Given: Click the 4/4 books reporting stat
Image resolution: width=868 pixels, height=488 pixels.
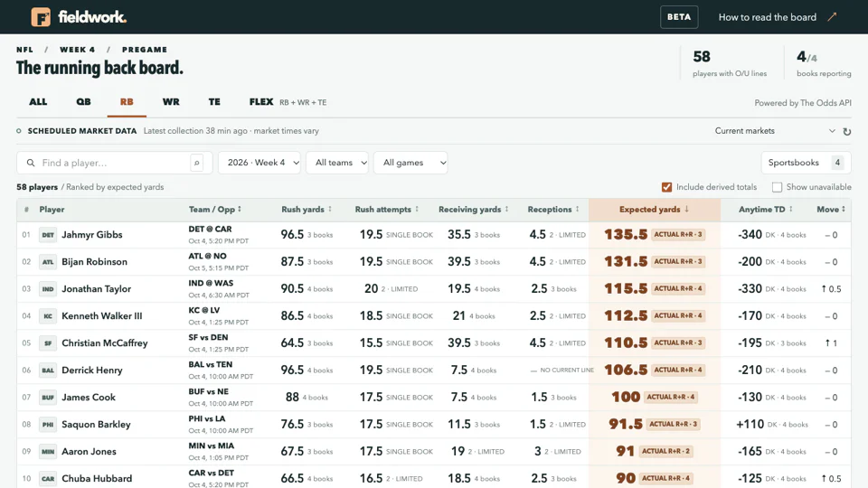Looking at the screenshot, I should (824, 63).
